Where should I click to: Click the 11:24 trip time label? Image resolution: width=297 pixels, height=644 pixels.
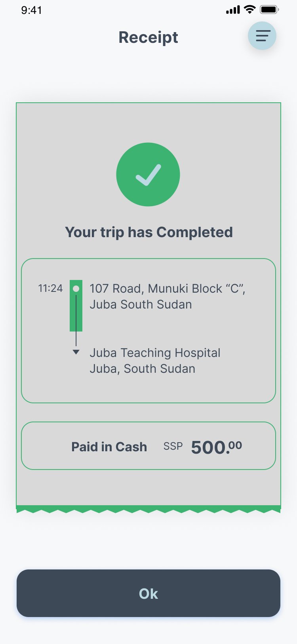click(50, 288)
